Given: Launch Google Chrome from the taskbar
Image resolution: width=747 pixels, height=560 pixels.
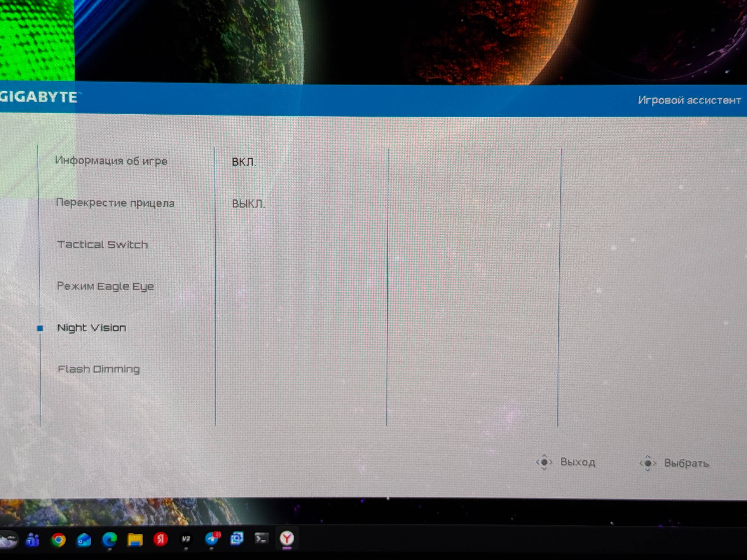Looking at the screenshot, I should coord(58,540).
